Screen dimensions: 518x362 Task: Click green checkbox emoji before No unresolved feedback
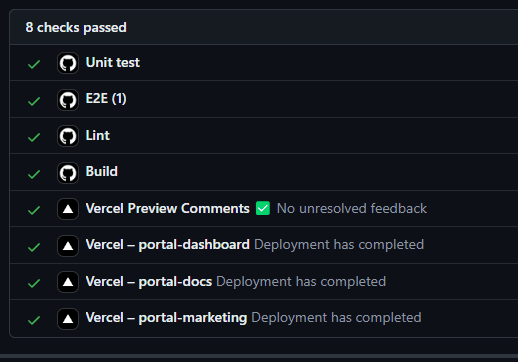point(263,208)
